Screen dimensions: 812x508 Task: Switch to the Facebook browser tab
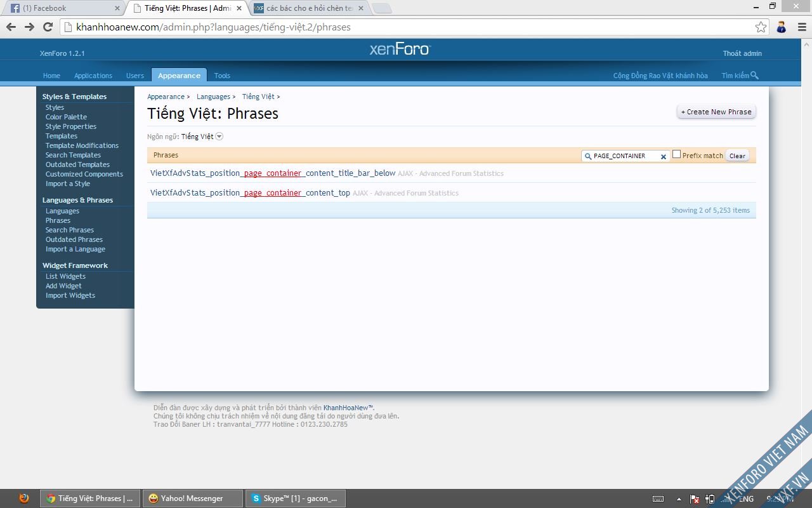pyautogui.click(x=62, y=8)
